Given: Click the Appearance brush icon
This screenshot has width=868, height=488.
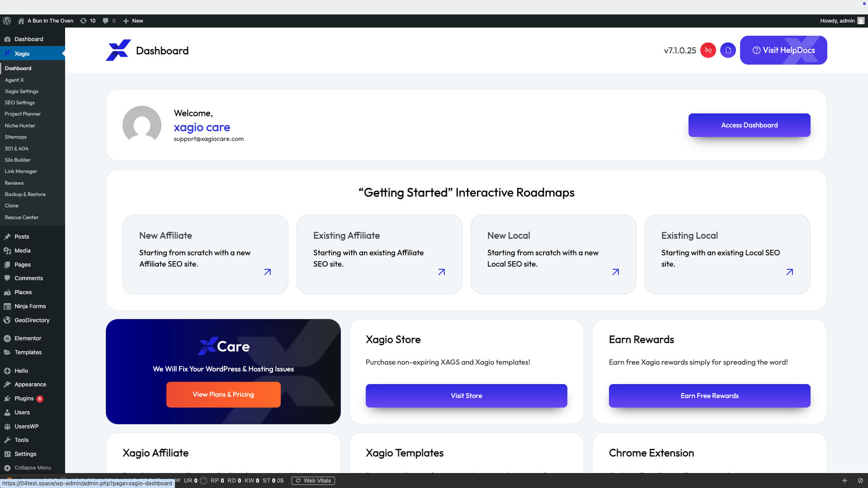Looking at the screenshot, I should pyautogui.click(x=7, y=385).
